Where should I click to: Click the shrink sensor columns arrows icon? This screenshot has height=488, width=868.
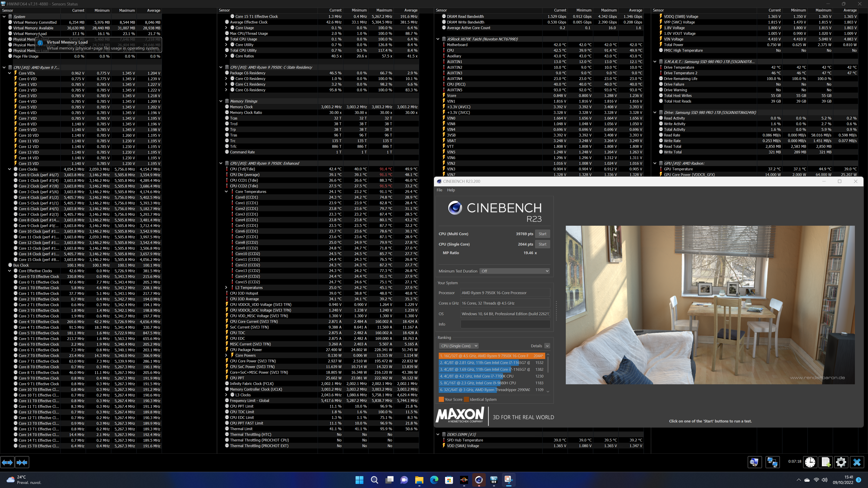[x=22, y=462]
